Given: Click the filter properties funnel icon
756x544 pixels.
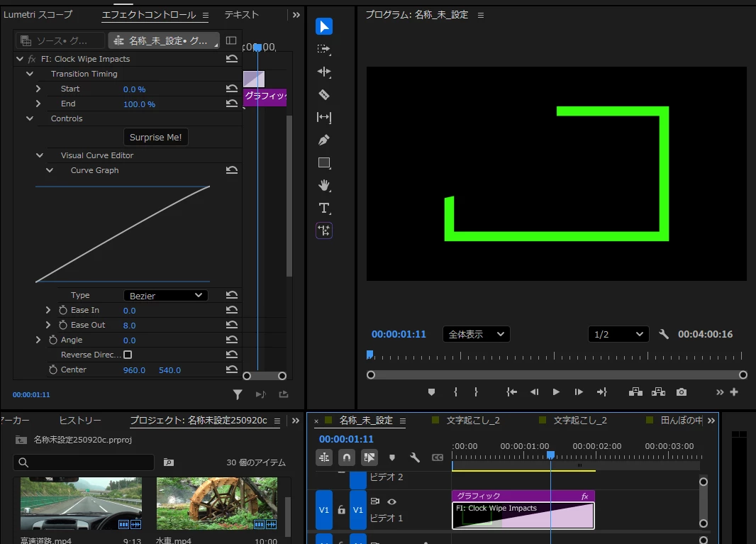Looking at the screenshot, I should coord(237,394).
